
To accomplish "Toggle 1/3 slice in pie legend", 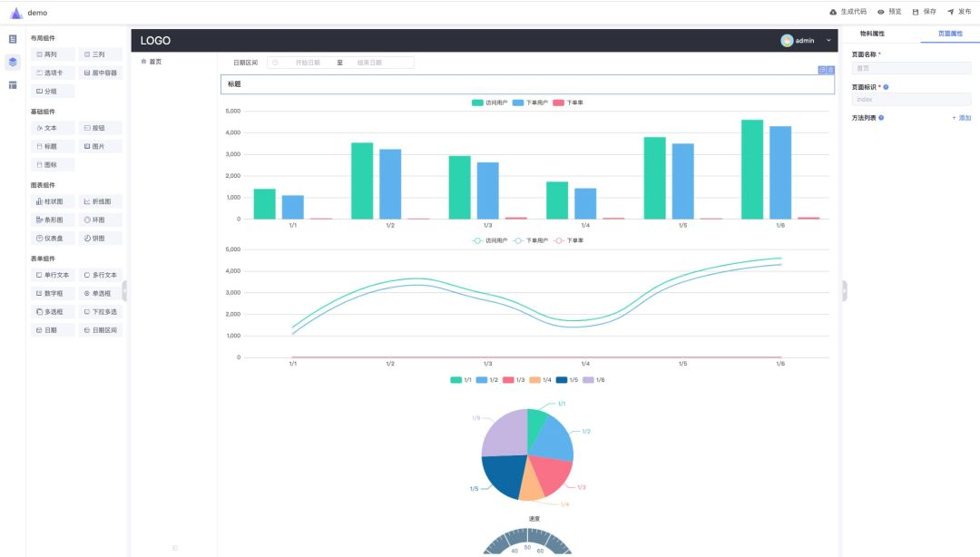I will point(514,380).
